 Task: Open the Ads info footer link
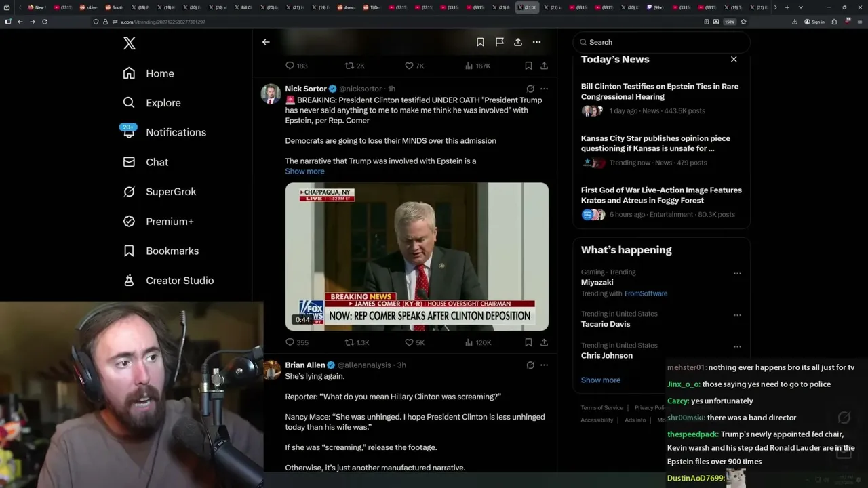click(635, 420)
